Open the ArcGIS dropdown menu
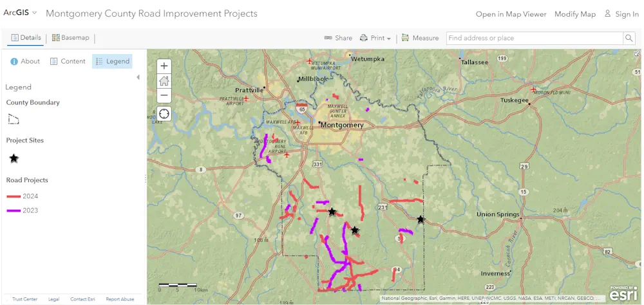Screen dimensions: 644x305 [20, 13]
